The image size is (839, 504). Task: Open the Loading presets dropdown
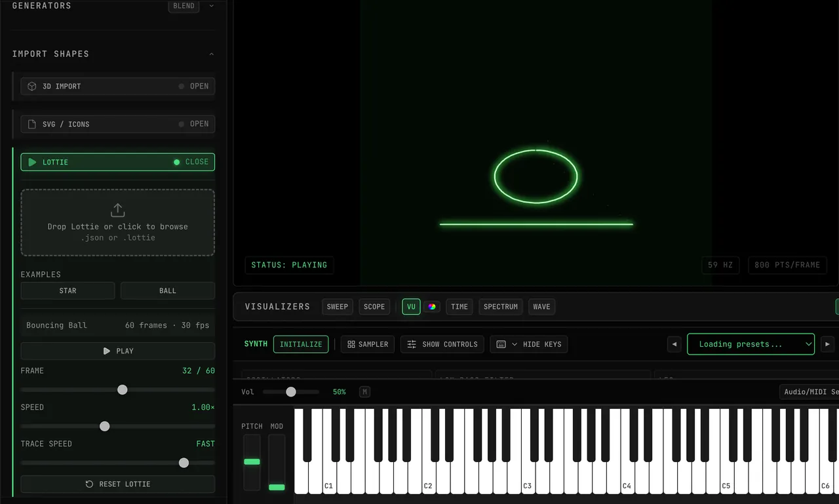751,344
